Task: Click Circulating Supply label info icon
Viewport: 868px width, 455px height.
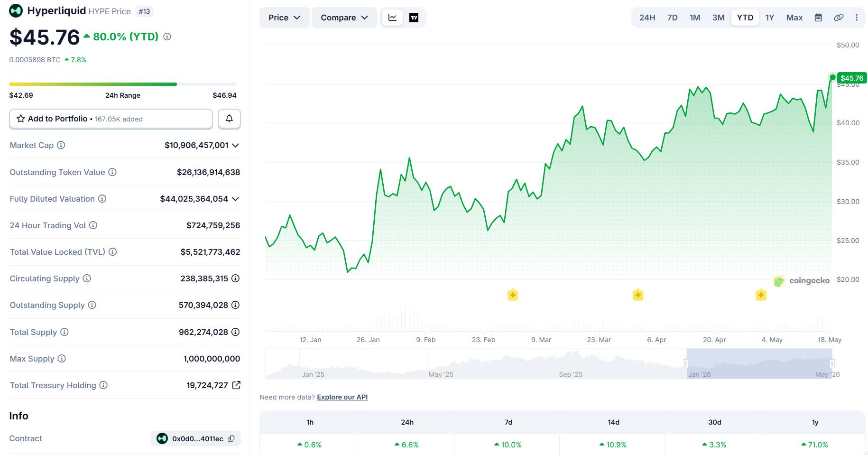Action: [x=87, y=279]
